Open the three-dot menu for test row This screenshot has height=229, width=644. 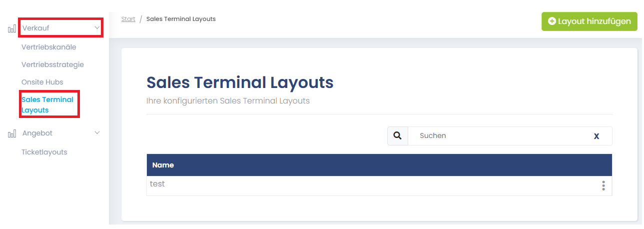pyautogui.click(x=603, y=186)
